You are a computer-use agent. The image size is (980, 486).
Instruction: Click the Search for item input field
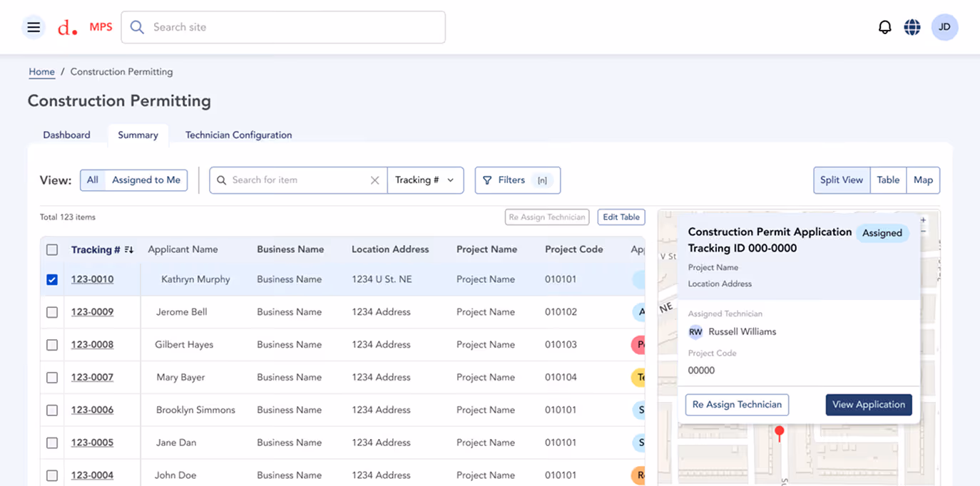pos(292,180)
